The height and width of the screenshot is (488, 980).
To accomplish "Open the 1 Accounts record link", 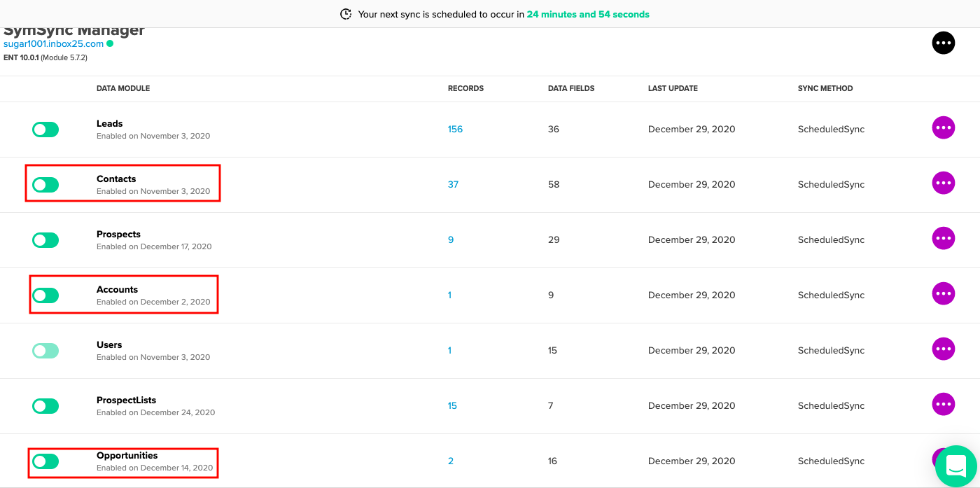I will click(449, 295).
